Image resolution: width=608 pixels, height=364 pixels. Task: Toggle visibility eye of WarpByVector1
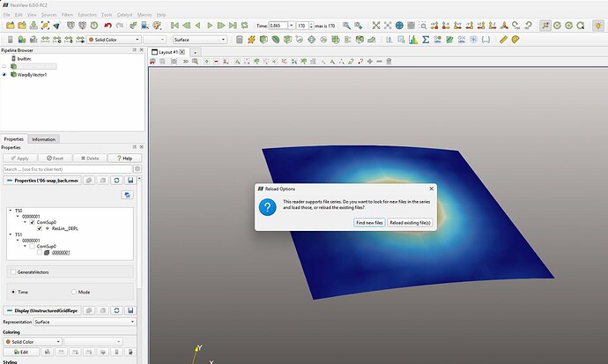pyautogui.click(x=4, y=74)
